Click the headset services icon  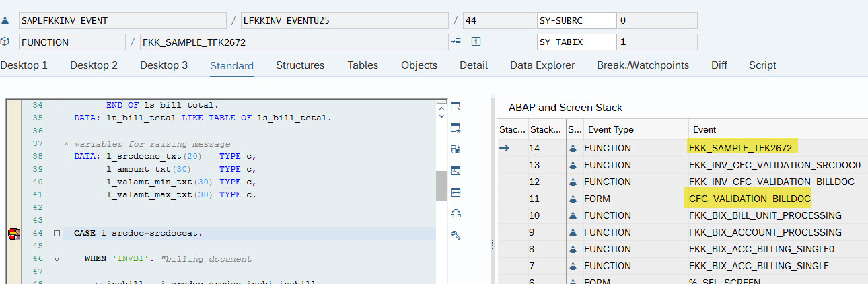coord(456,214)
